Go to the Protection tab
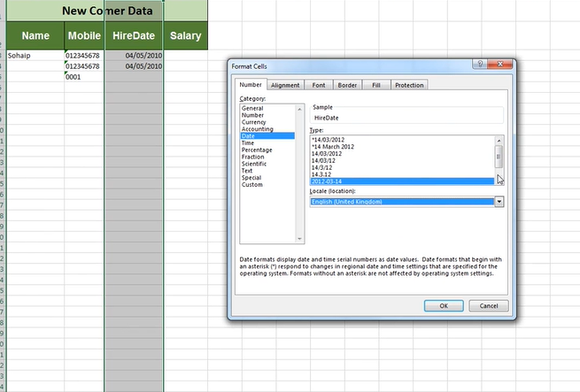The width and height of the screenshot is (580, 392). click(409, 85)
